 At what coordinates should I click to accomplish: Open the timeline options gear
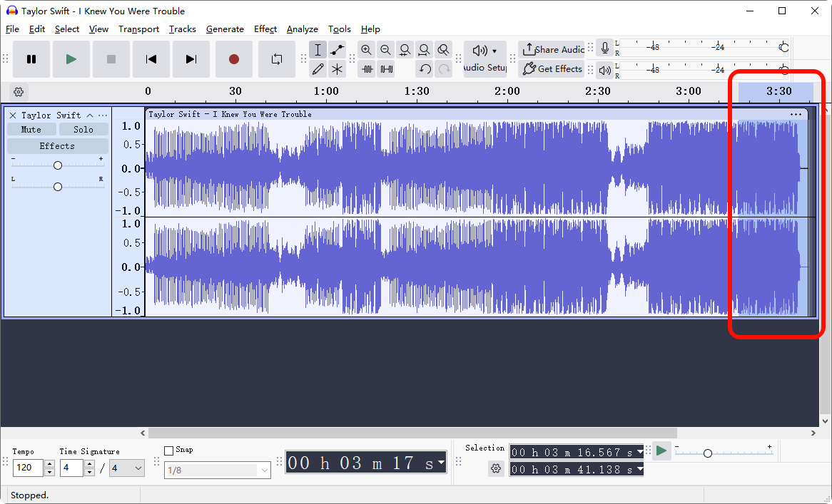(19, 92)
